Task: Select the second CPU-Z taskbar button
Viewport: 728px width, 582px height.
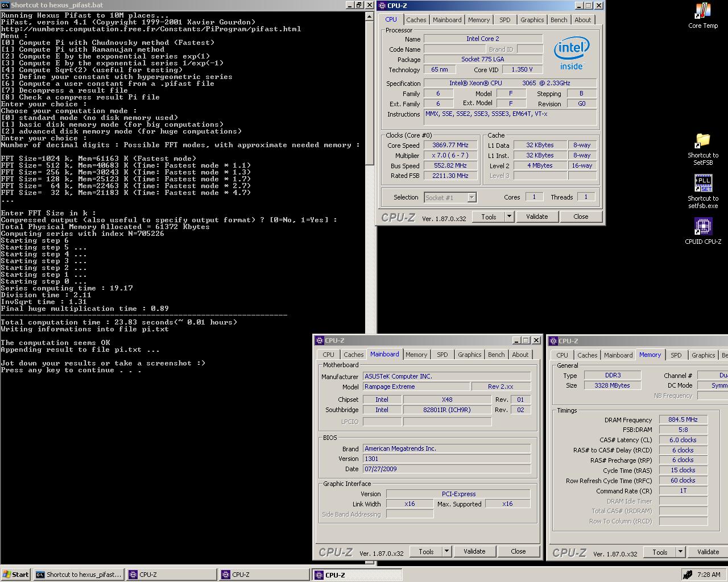Action: pos(264,575)
